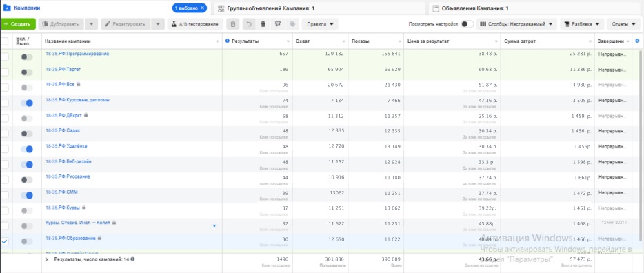The height and width of the screenshot is (273, 644).
Task: Remove the '1 выбрано' filter with its X
Action: tap(202, 8)
